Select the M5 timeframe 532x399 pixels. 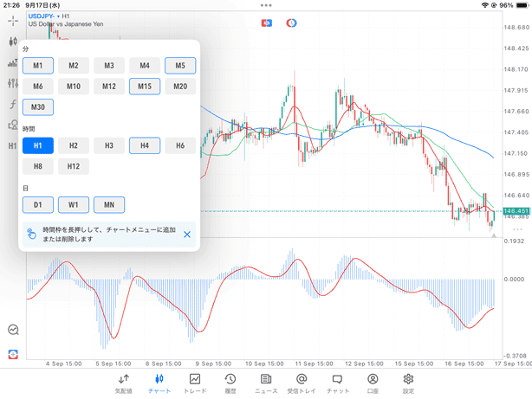(180, 66)
